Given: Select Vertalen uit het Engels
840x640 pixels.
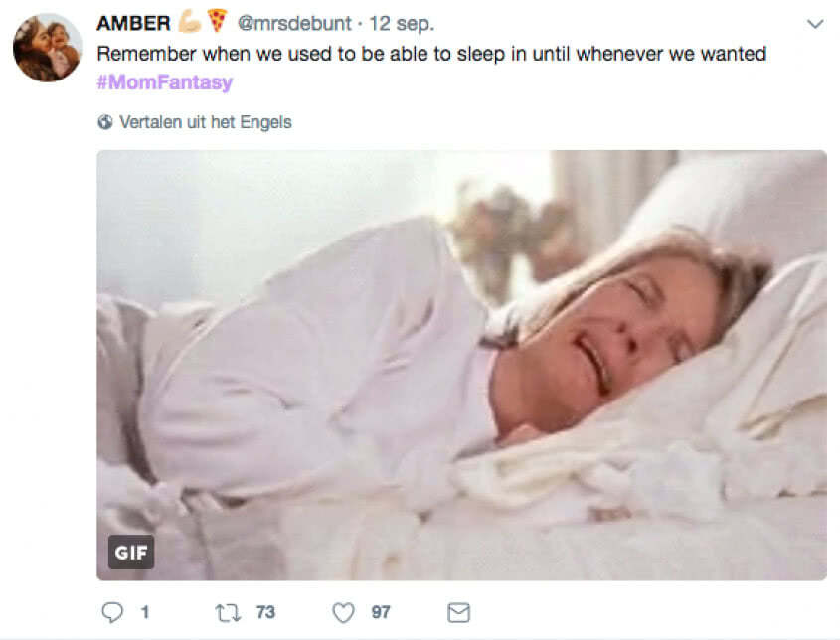Looking at the screenshot, I should point(205,122).
